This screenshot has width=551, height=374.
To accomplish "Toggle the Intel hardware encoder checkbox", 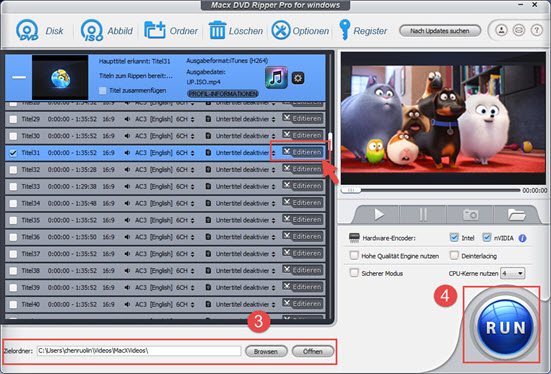I will coord(454,238).
